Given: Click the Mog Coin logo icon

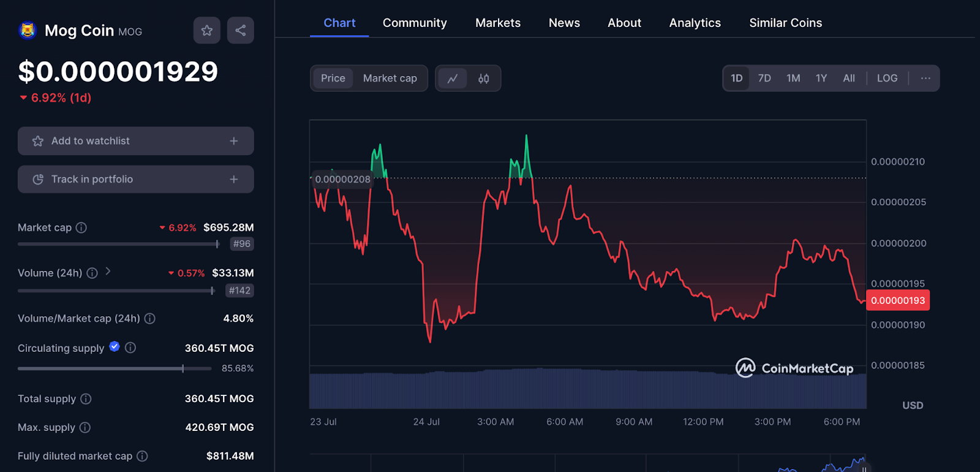Looking at the screenshot, I should click(x=28, y=30).
